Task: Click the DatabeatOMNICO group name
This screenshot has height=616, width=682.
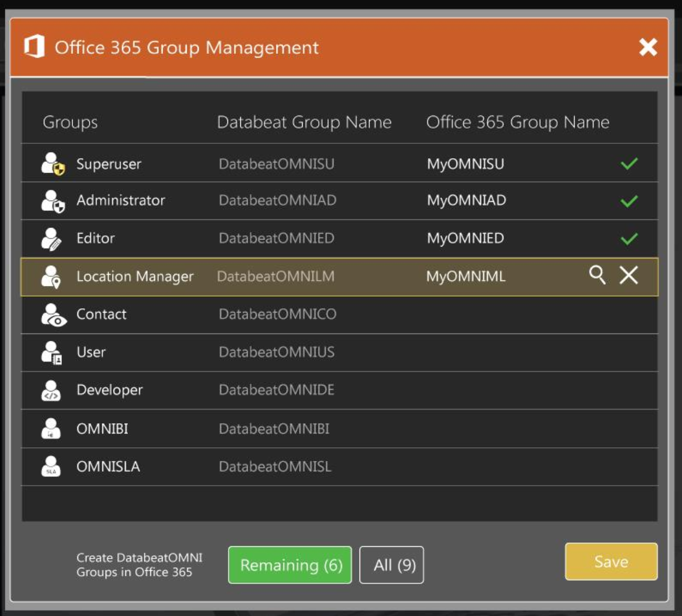Action: (x=277, y=314)
